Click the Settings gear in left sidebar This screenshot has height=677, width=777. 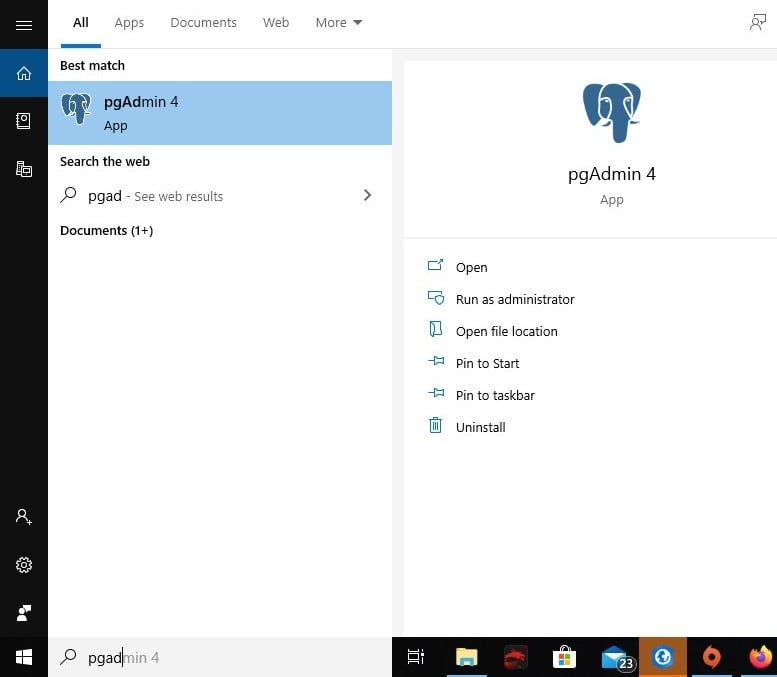pyautogui.click(x=24, y=564)
